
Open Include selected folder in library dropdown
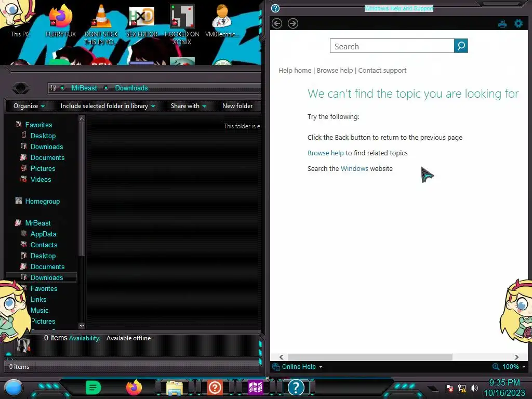(x=108, y=106)
